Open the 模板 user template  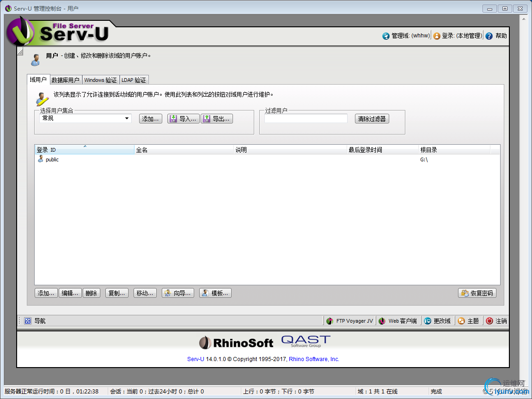(x=215, y=293)
